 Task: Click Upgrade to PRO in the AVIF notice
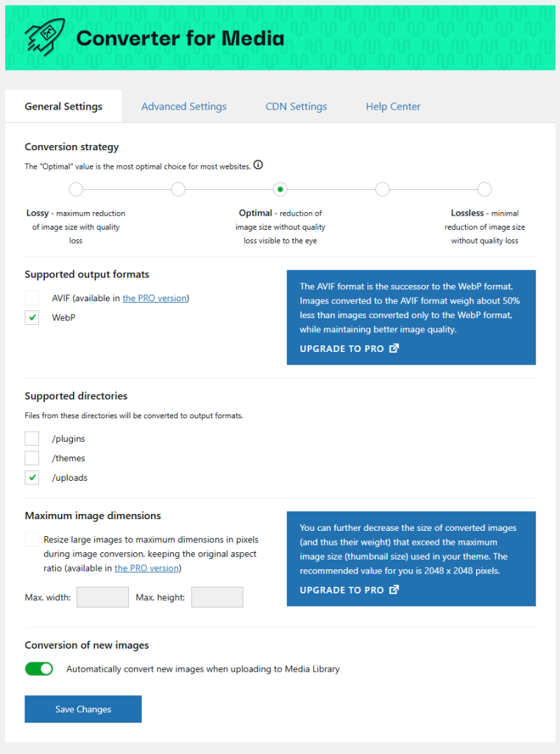tap(349, 348)
